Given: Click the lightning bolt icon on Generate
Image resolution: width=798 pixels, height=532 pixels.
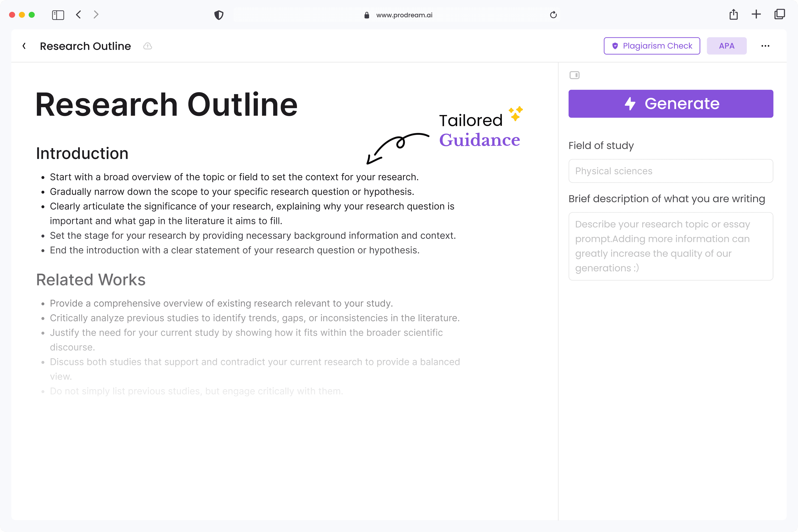Looking at the screenshot, I should coord(630,103).
